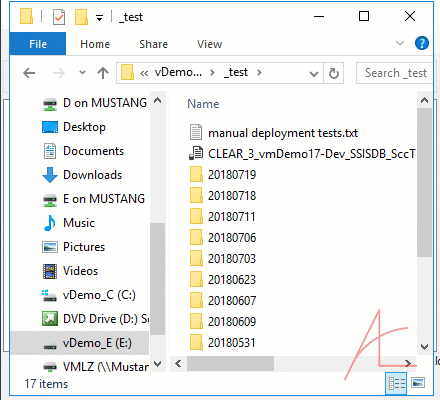Image resolution: width=440 pixels, height=400 pixels.
Task: Expand the Customize Quick Access Toolbar dropdown
Action: coord(99,18)
